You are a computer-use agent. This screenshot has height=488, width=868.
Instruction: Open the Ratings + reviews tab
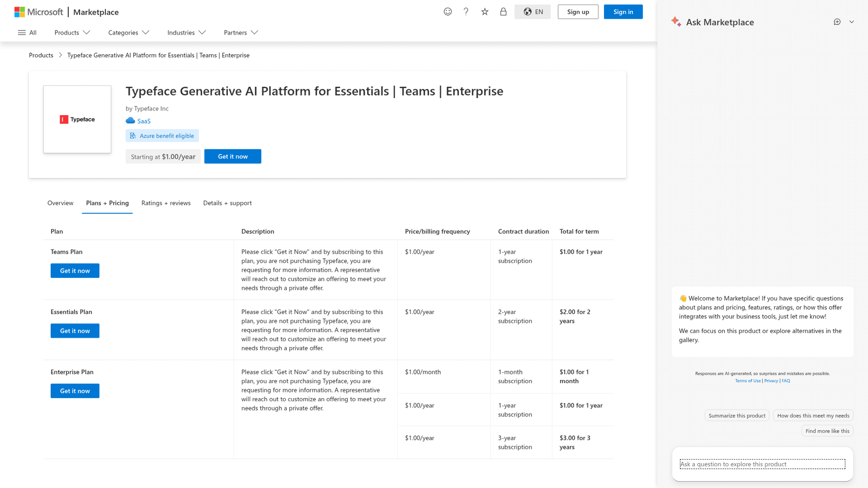coord(166,203)
